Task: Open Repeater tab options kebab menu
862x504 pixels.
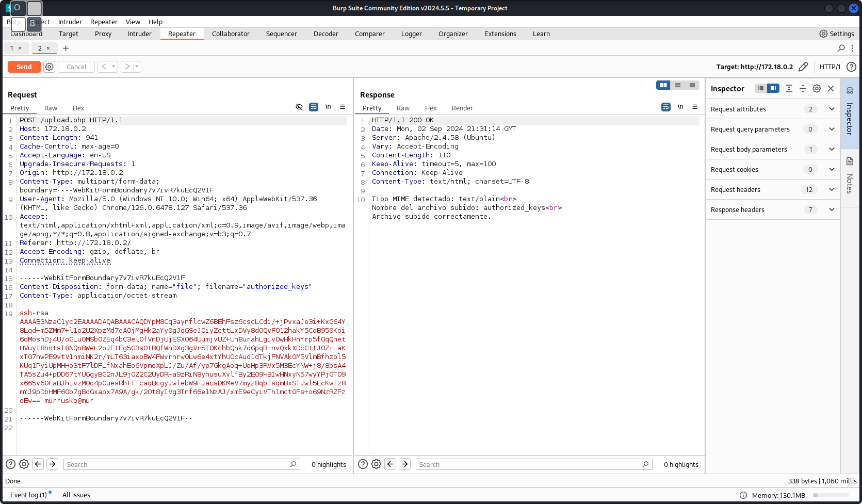Action: pos(852,48)
